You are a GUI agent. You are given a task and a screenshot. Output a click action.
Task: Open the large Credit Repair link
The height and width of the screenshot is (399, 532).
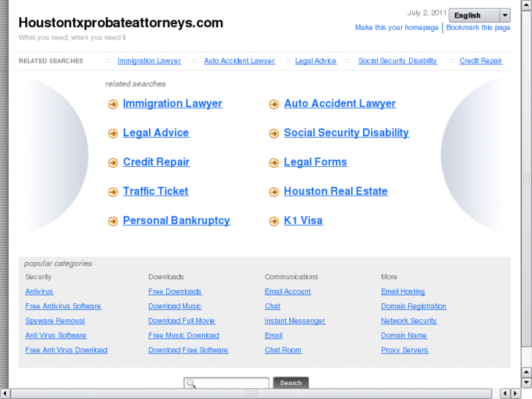[x=156, y=162]
